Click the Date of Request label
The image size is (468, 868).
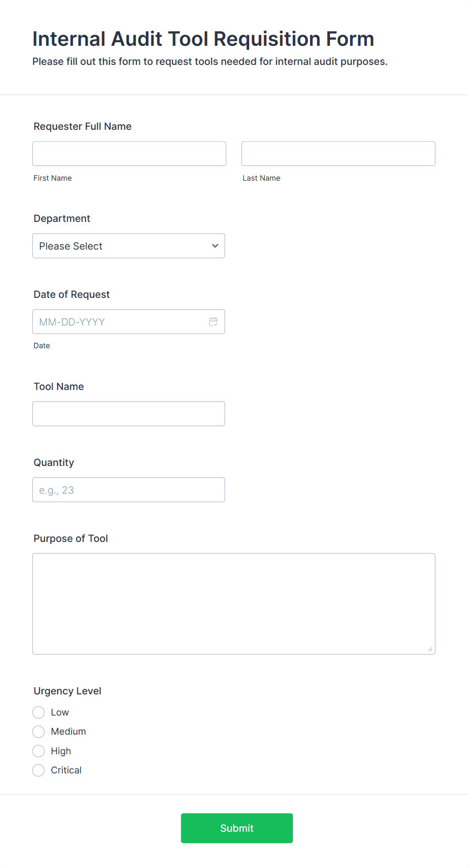point(71,294)
